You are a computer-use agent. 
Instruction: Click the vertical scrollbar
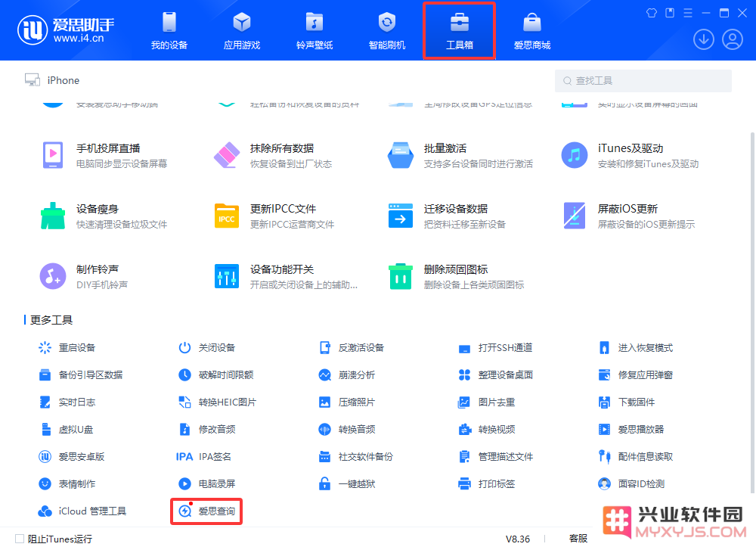(x=752, y=312)
